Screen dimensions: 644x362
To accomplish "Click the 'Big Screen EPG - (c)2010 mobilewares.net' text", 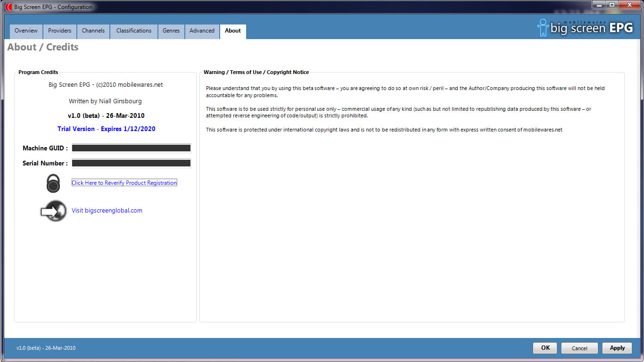I will pos(106,85).
